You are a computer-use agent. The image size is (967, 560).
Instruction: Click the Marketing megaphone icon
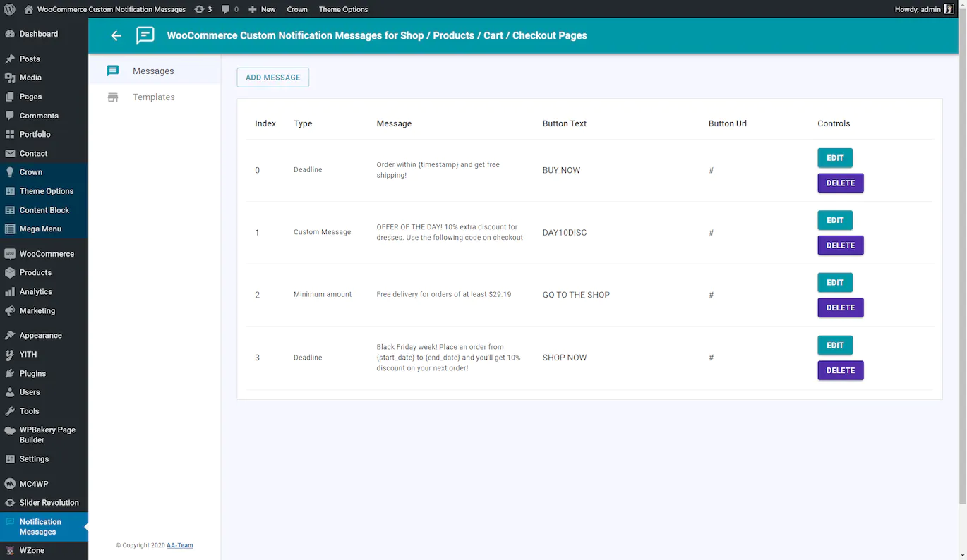pos(10,310)
